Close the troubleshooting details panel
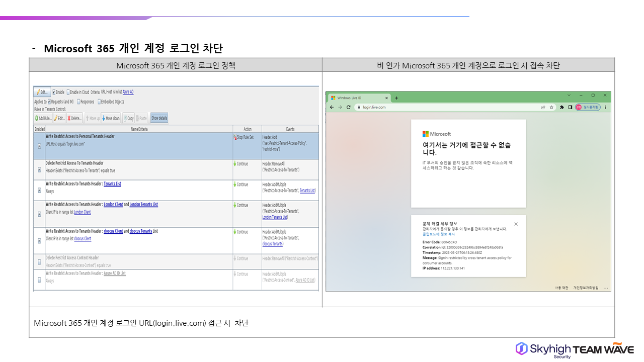Screen dimensions: 644x362 tap(516, 224)
